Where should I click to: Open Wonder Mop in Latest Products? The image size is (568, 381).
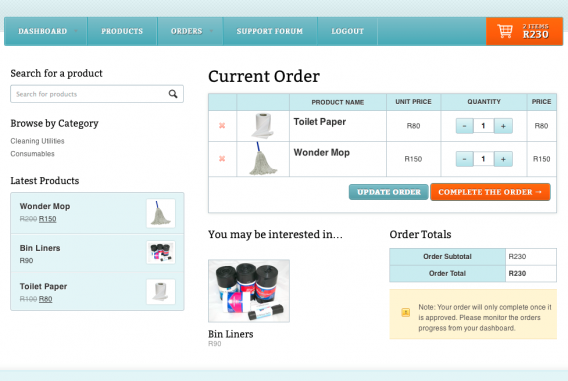tap(45, 206)
